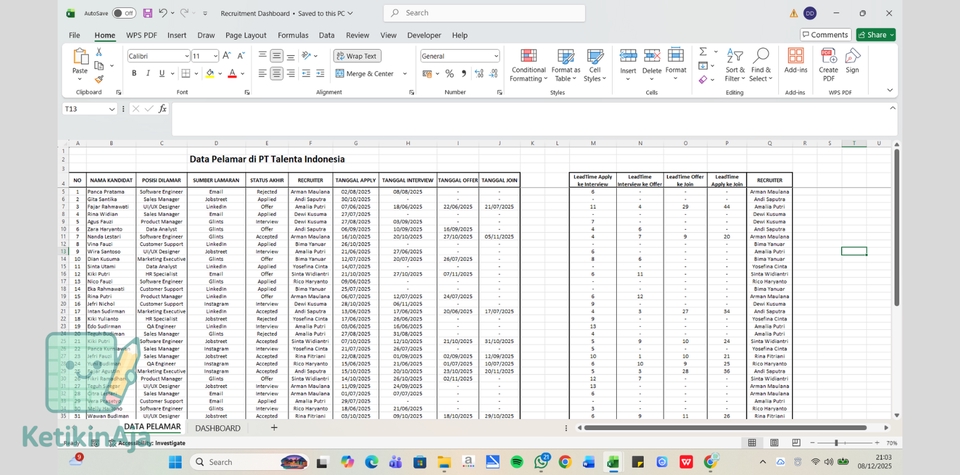Click the Decrease Indent icon
960x475 pixels.
pos(307,73)
